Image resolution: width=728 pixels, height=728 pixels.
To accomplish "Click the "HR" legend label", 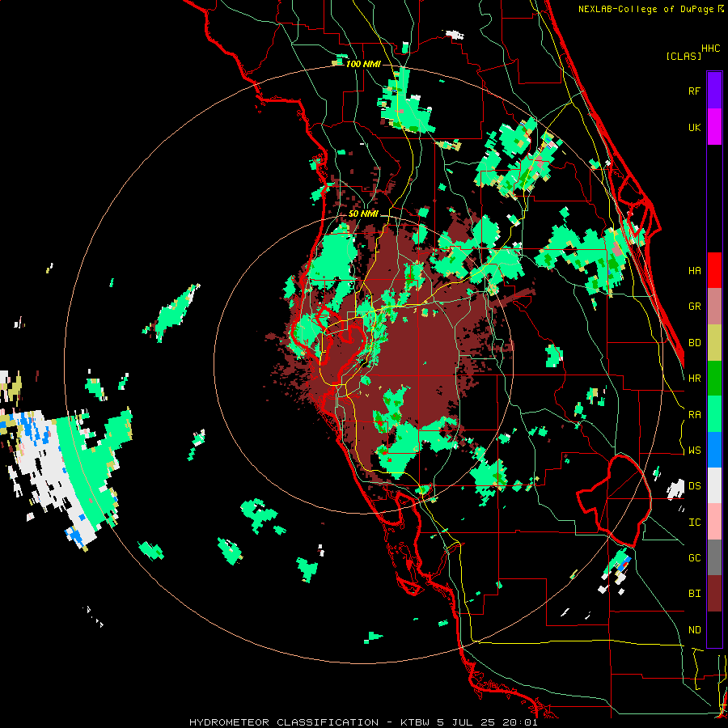I will coord(694,379).
